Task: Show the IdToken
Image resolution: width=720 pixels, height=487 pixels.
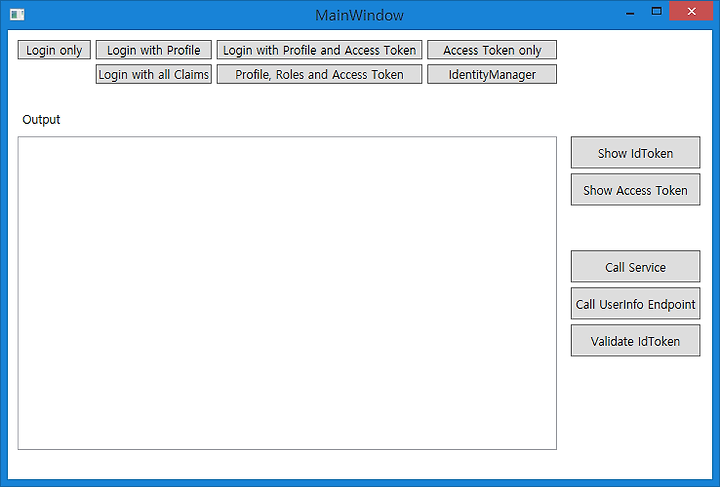Action: coord(636,153)
